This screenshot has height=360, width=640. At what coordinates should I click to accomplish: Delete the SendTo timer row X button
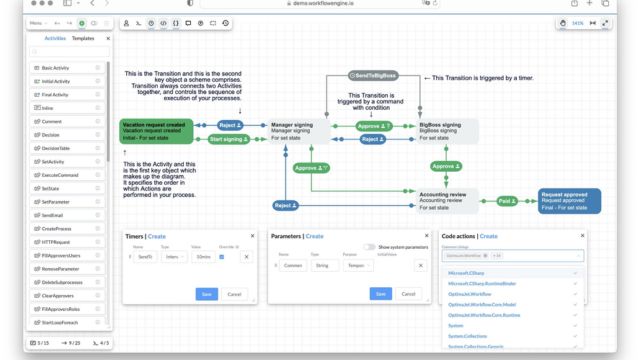coord(246,257)
